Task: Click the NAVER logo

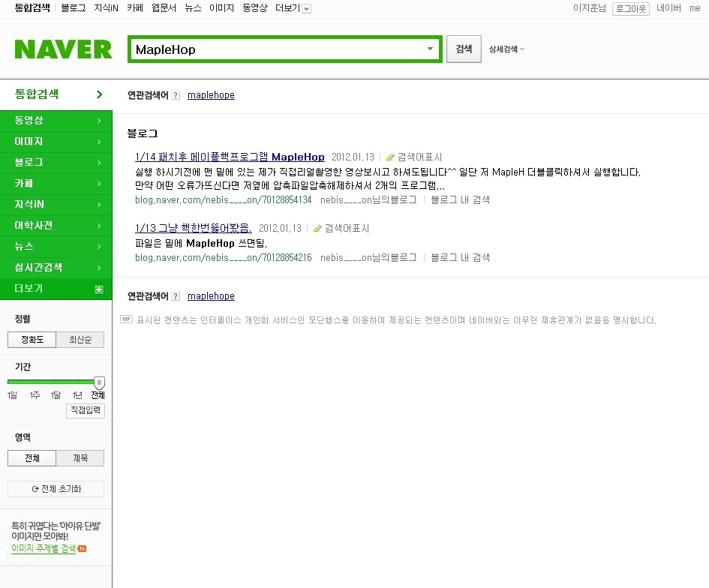Action: (63, 49)
